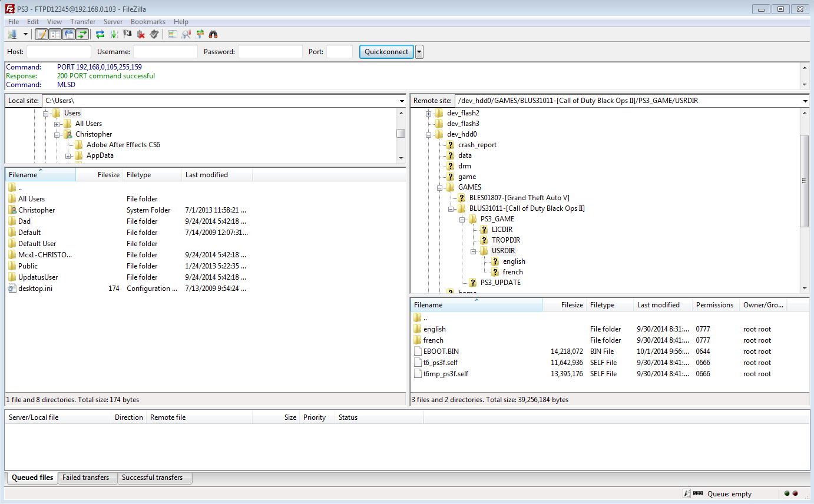Click the EBOOT.BIN file icon
814x504 pixels.
418,352
